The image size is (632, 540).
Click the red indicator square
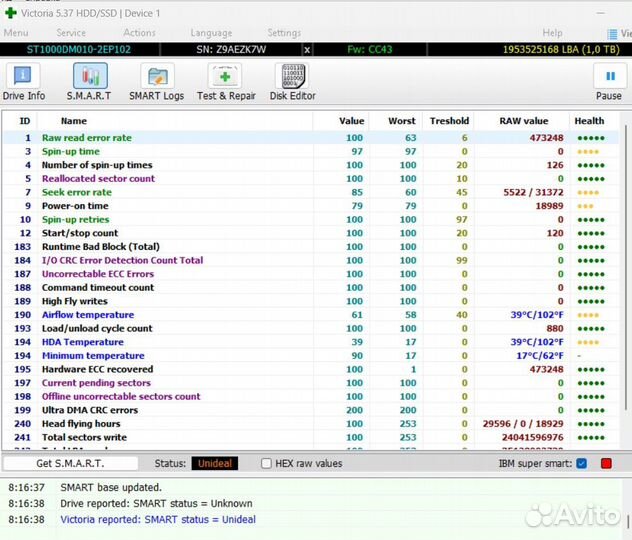(x=606, y=463)
